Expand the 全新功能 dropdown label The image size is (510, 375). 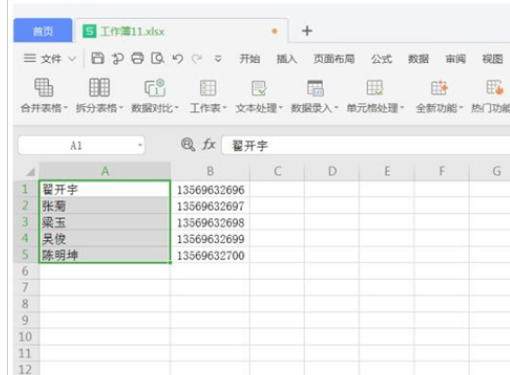pos(439,108)
